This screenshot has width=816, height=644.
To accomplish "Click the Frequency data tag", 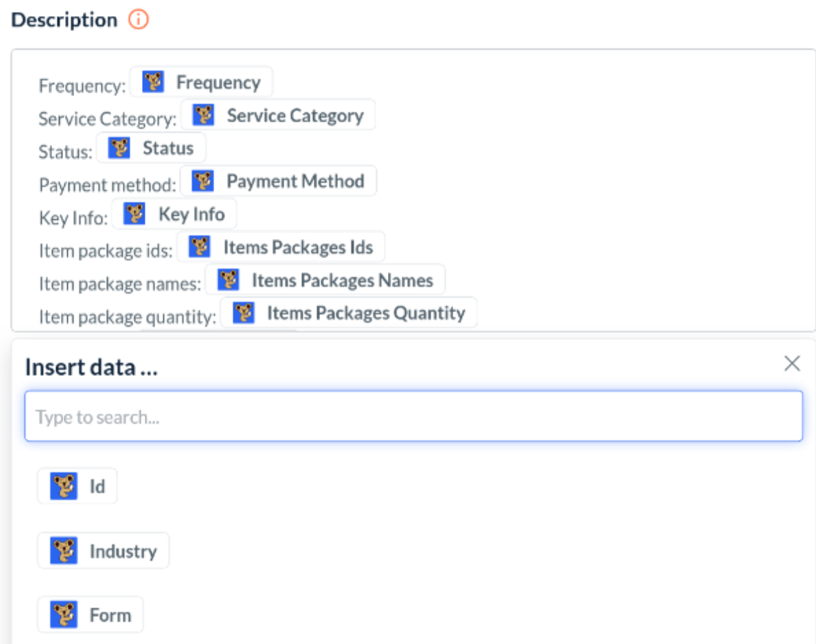I will coord(202,82).
